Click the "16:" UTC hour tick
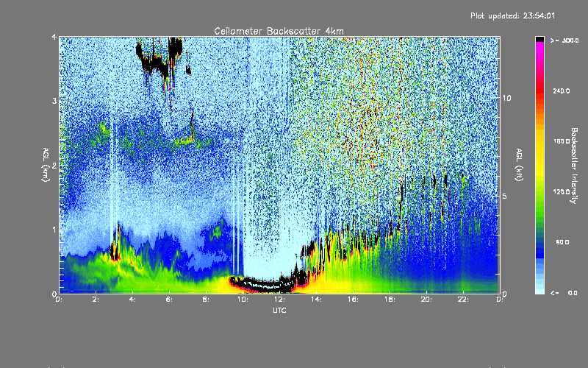Image resolution: width=588 pixels, height=368 pixels. (354, 300)
